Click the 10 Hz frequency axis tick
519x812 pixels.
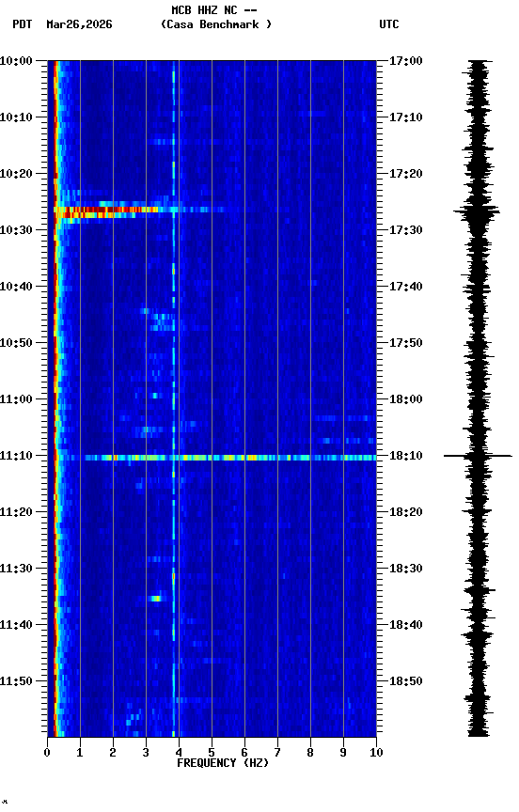tap(376, 753)
